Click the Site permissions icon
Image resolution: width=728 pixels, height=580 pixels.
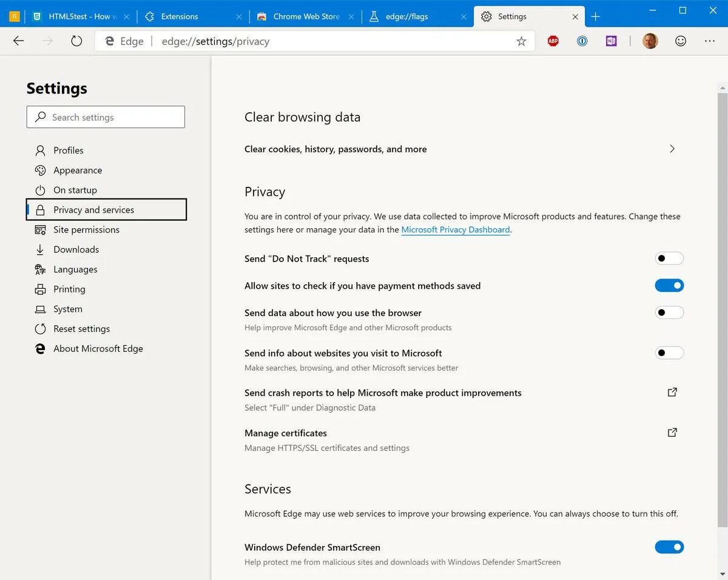(x=40, y=229)
